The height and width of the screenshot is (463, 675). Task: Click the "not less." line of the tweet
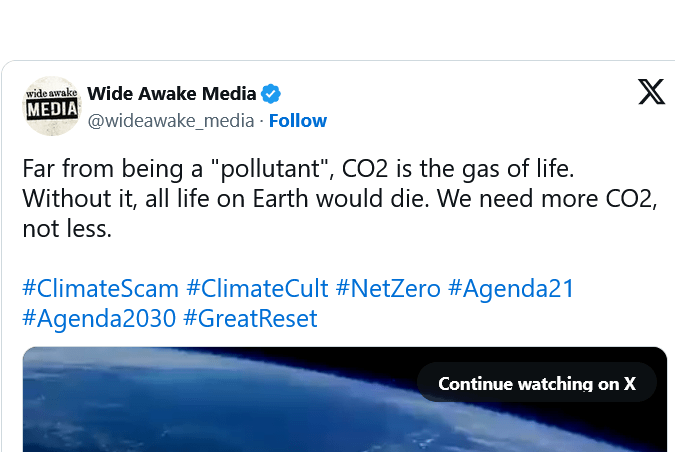pyautogui.click(x=67, y=229)
